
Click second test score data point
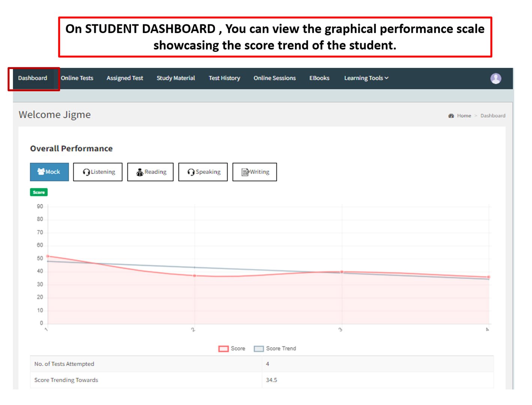[x=195, y=276]
